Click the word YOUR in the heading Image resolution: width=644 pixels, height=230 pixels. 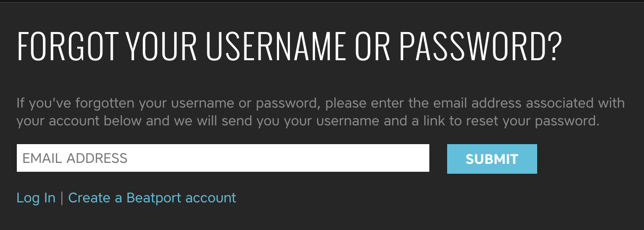click(x=161, y=46)
